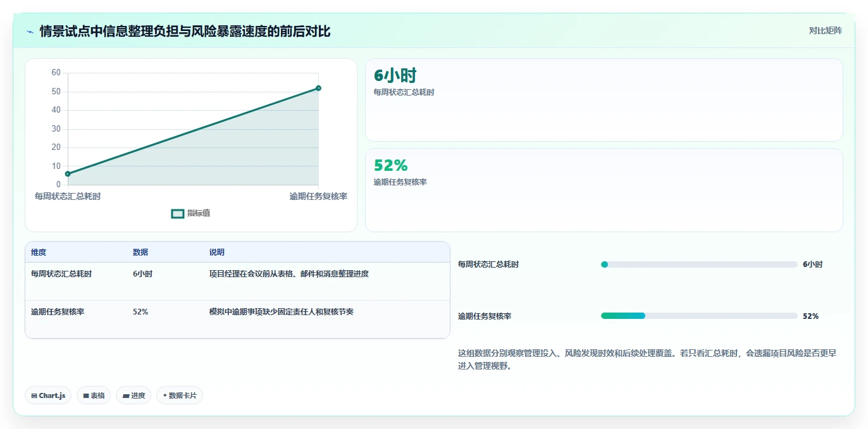Click progress label 每周状态汇总耗时

(488, 264)
